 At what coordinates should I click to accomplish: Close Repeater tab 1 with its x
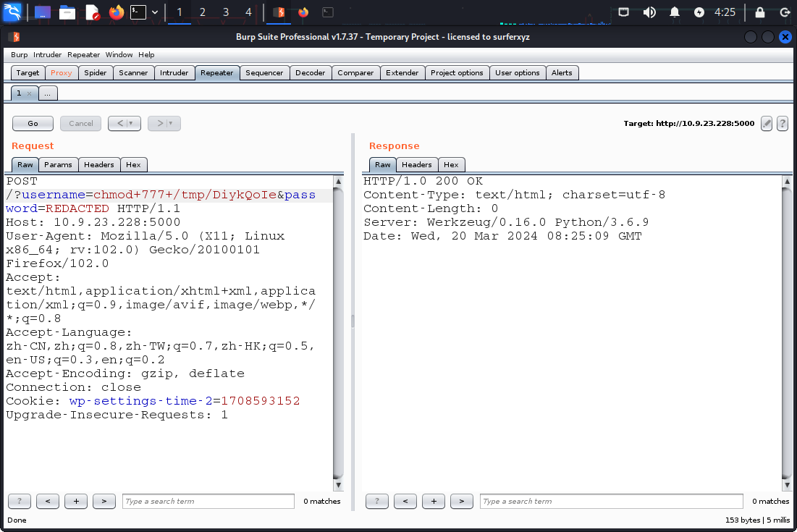[x=30, y=93]
